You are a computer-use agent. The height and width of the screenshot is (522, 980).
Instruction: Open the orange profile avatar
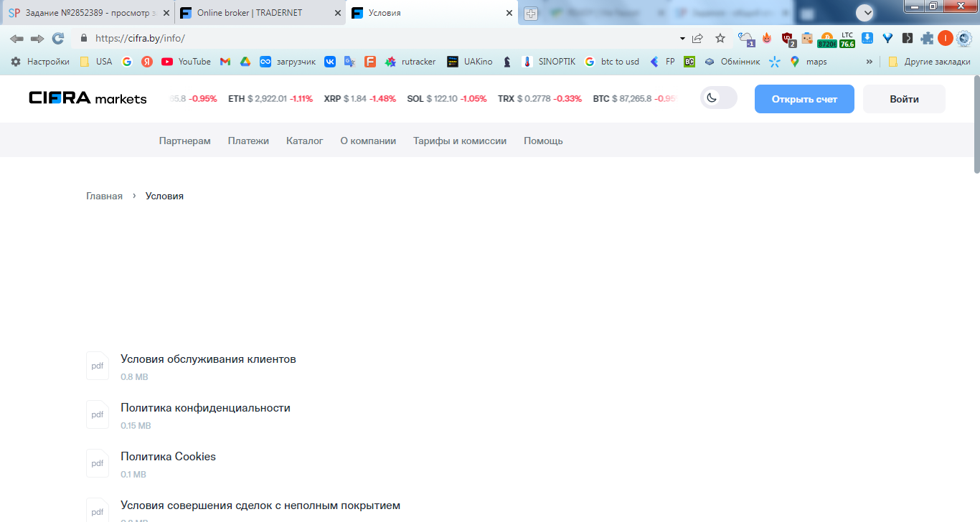946,38
